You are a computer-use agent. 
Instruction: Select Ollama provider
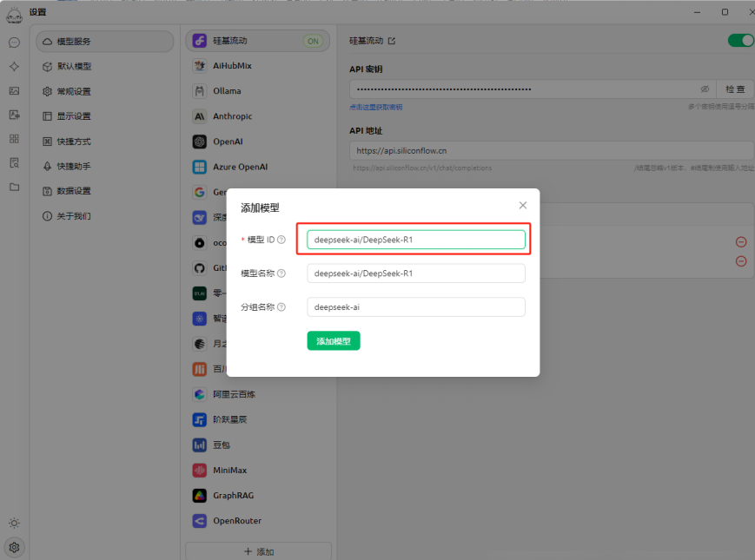tap(258, 91)
